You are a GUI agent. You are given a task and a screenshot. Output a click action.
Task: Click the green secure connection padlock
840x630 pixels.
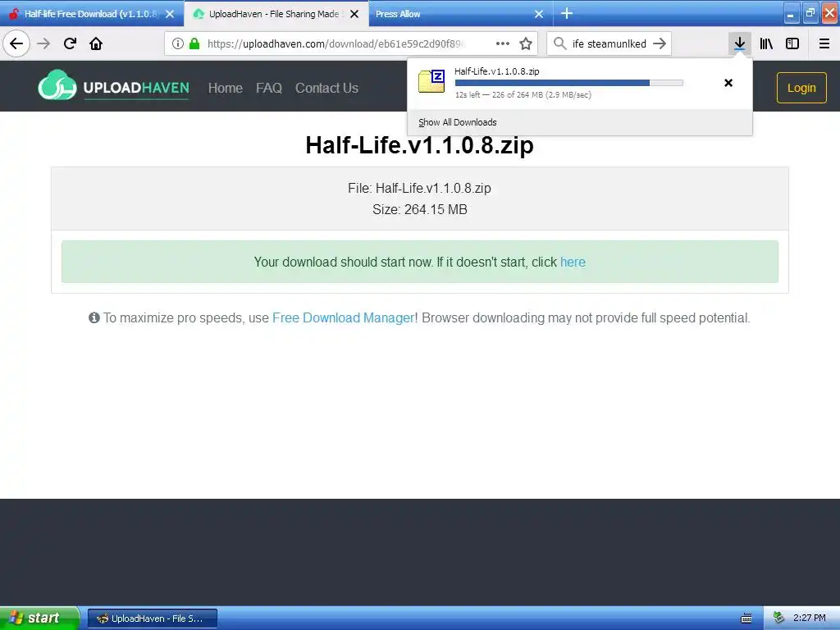click(195, 43)
